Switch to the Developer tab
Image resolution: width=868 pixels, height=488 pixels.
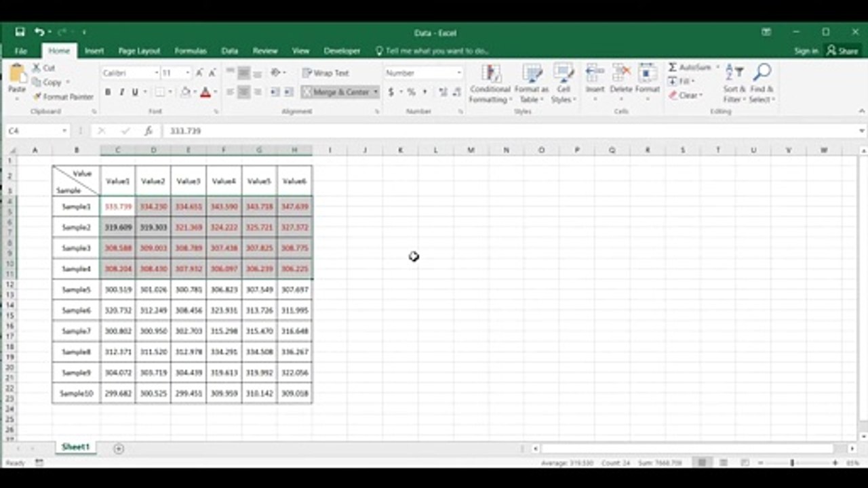(342, 51)
